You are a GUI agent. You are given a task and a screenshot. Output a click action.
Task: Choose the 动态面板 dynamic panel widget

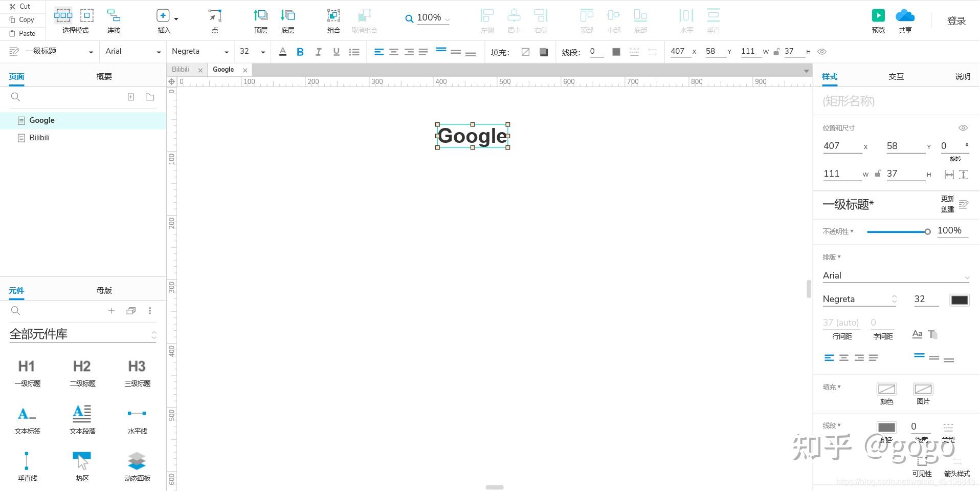[137, 467]
